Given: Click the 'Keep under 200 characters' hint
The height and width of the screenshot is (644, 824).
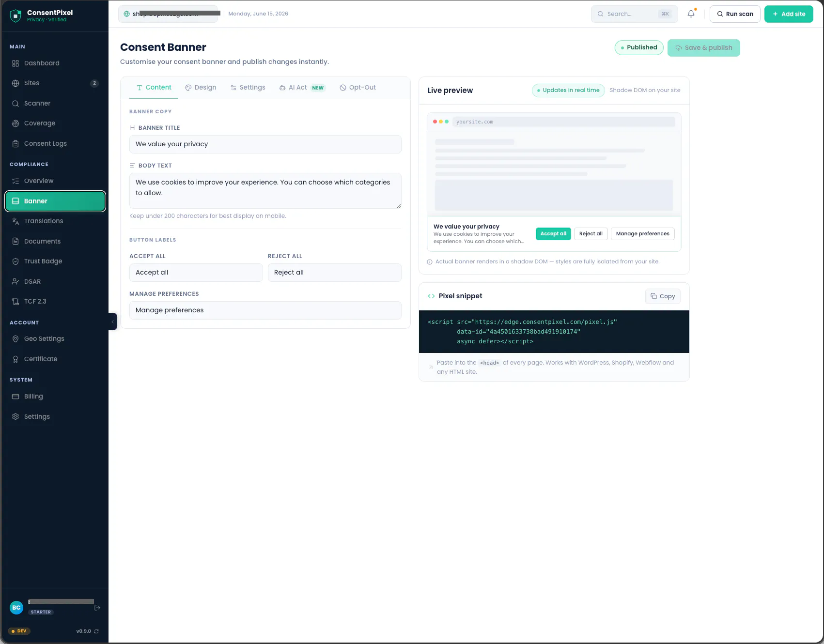Looking at the screenshot, I should click(x=208, y=216).
